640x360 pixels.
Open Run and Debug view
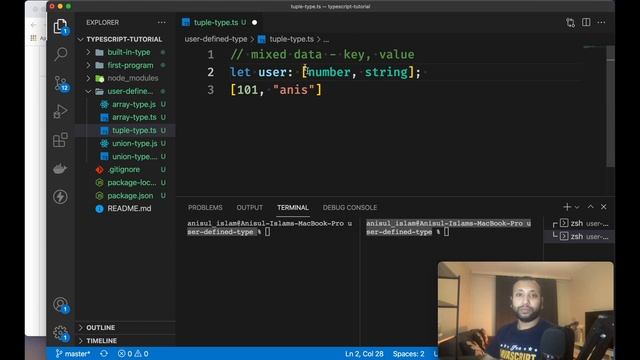click(60, 111)
